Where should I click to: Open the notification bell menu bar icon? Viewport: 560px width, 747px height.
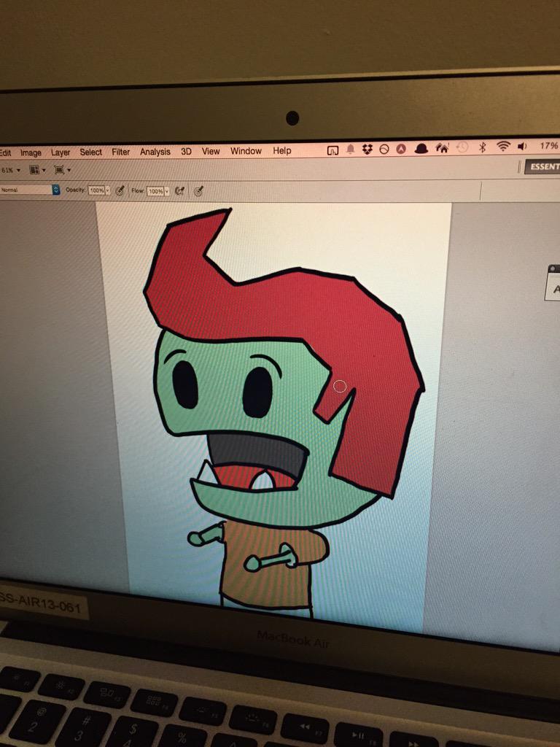click(x=351, y=150)
